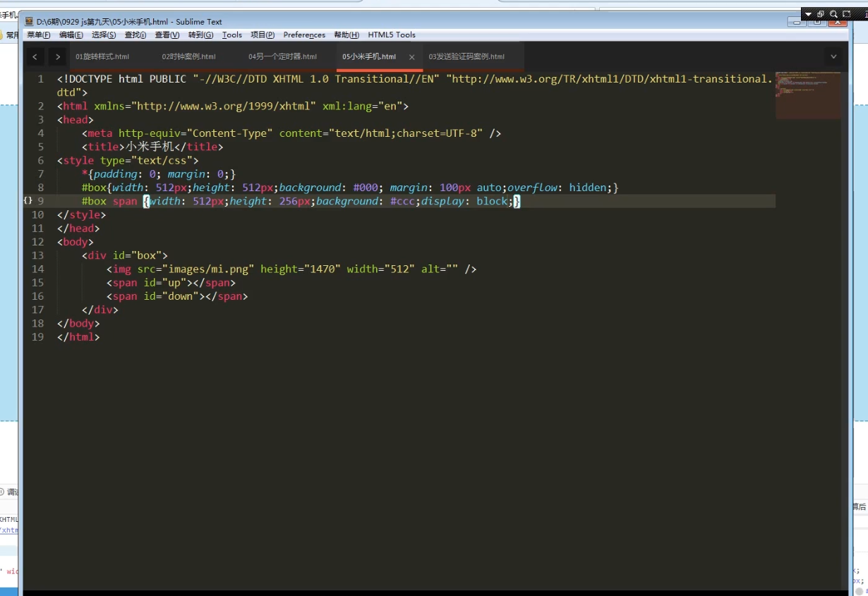This screenshot has width=868, height=596.
Task: Select the 05小米手机.html tab
Action: [x=369, y=56]
